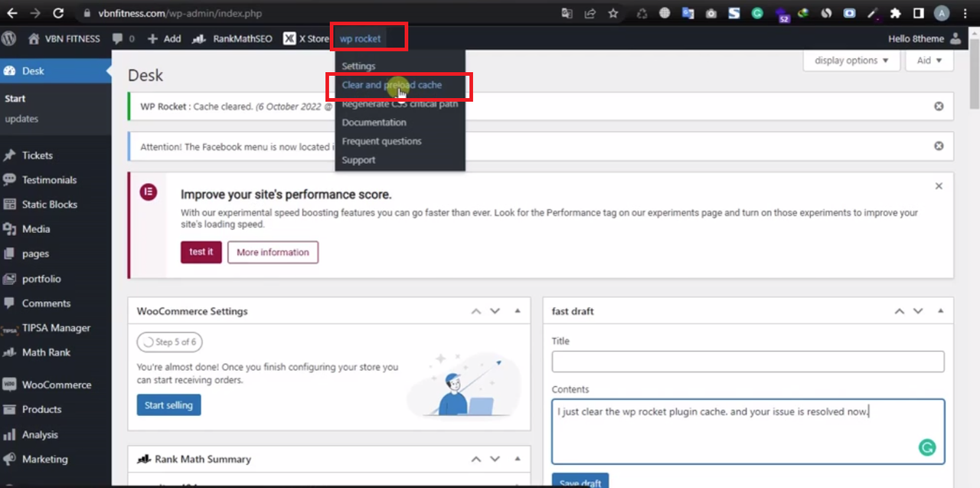Image resolution: width=980 pixels, height=488 pixels.
Task: Open Products in the sidebar
Action: click(56, 409)
